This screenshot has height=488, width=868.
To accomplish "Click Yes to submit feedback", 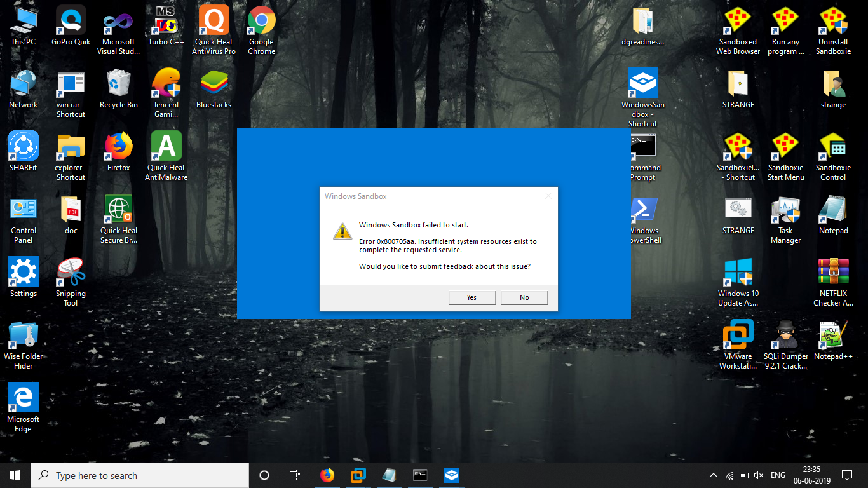I will pos(471,297).
